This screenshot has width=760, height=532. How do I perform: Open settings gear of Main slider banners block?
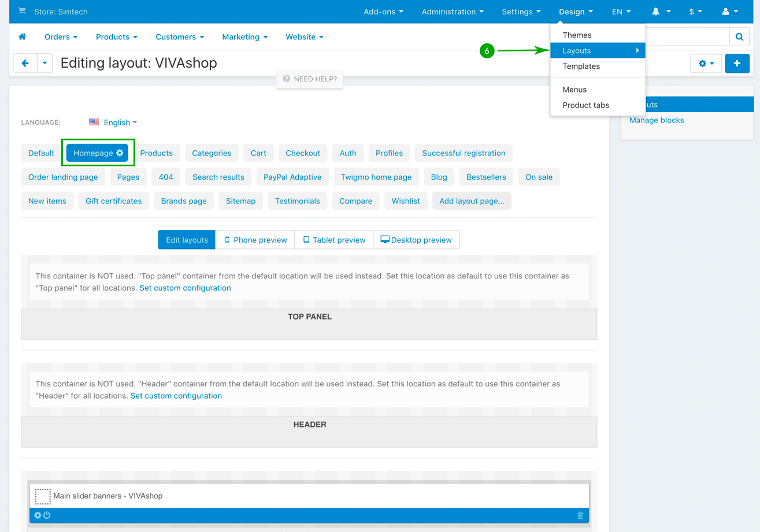[x=38, y=515]
